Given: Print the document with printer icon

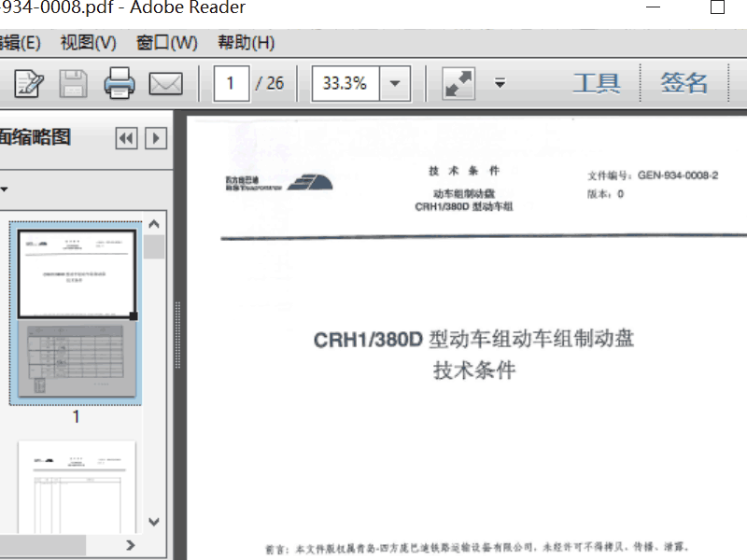Looking at the screenshot, I should click(120, 83).
